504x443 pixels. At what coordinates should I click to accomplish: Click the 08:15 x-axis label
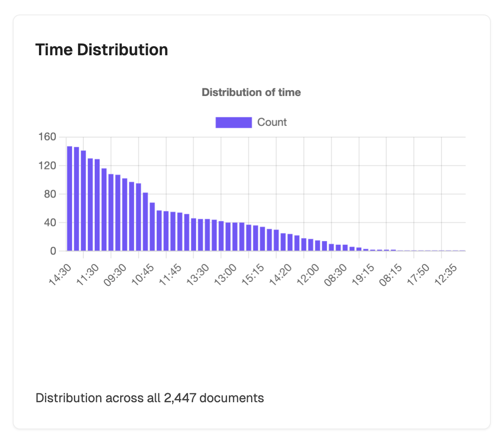[391, 274]
